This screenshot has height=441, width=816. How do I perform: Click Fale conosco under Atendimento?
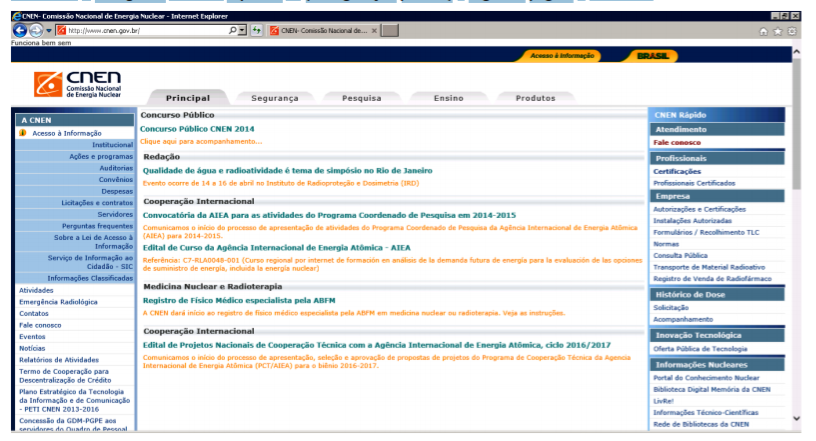tap(677, 142)
